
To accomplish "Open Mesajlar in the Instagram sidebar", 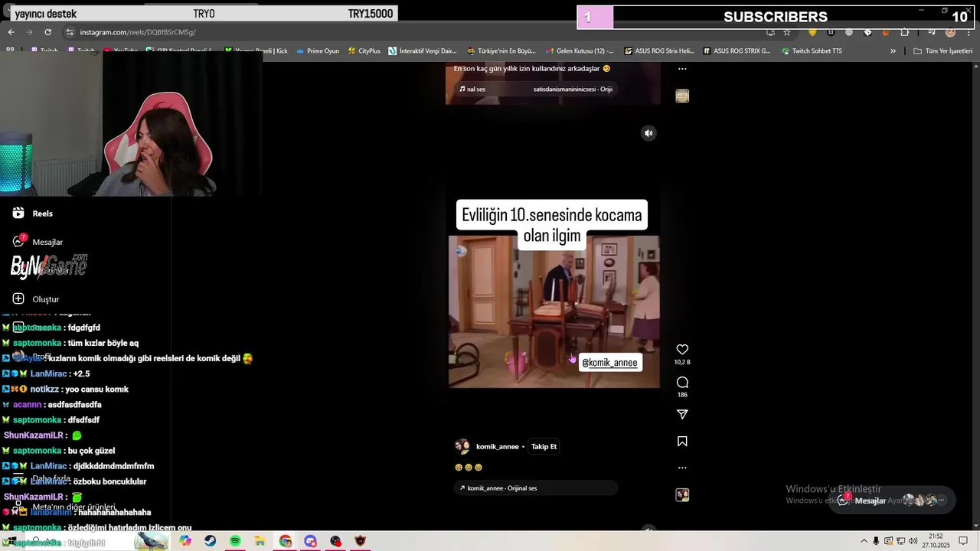I will coord(38,242).
